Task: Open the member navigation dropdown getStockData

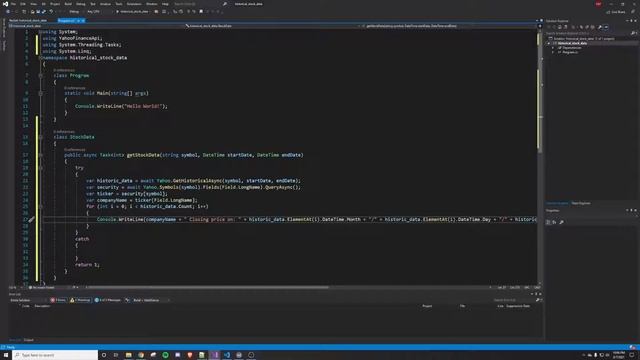Action: pyautogui.click(x=449, y=26)
